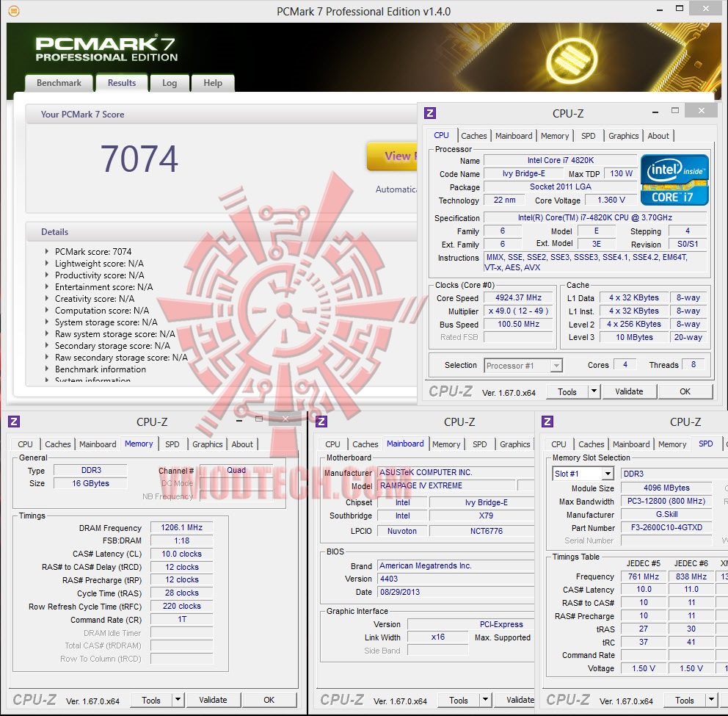Image resolution: width=728 pixels, height=716 pixels.
Task: Click the View button next to PCMark score
Action: click(393, 156)
